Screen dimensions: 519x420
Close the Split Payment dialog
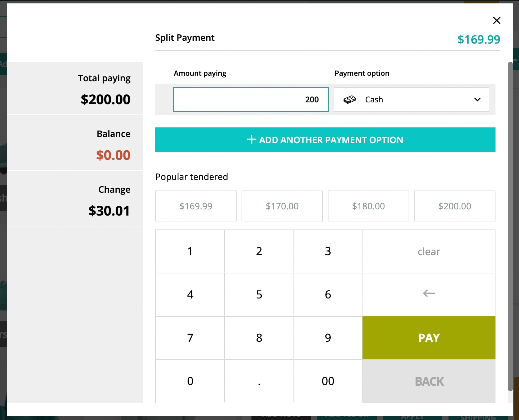pyautogui.click(x=496, y=20)
